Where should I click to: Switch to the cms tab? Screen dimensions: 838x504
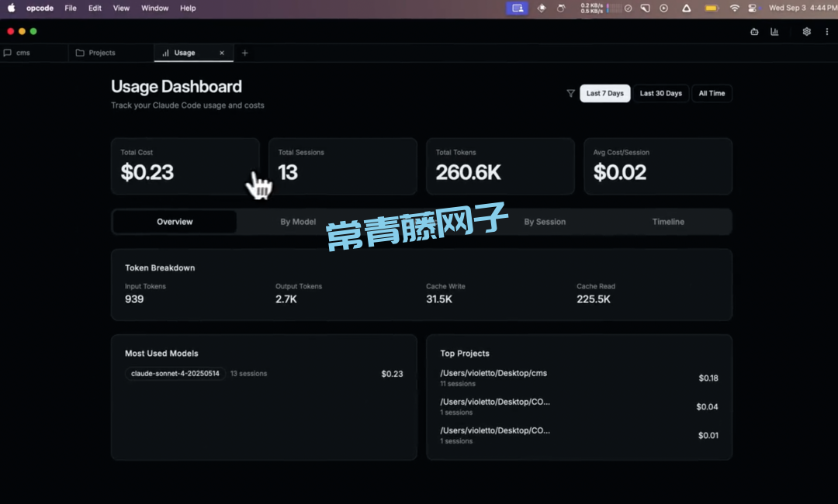tap(23, 53)
